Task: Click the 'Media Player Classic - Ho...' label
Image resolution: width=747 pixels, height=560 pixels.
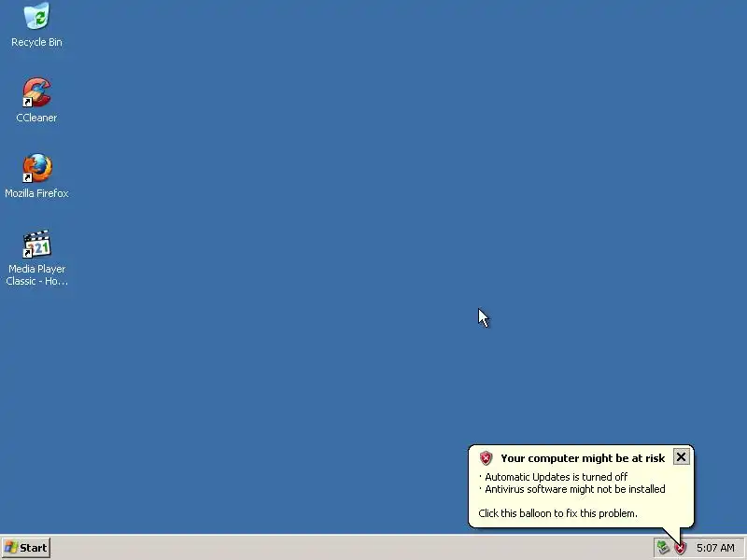Action: click(x=36, y=274)
